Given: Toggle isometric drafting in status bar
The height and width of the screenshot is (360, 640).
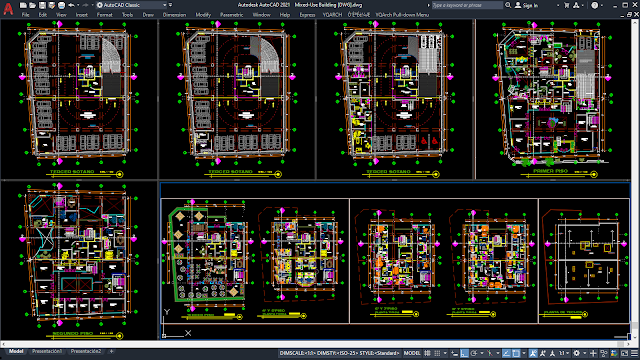Looking at the screenshot, I should click(490, 353).
